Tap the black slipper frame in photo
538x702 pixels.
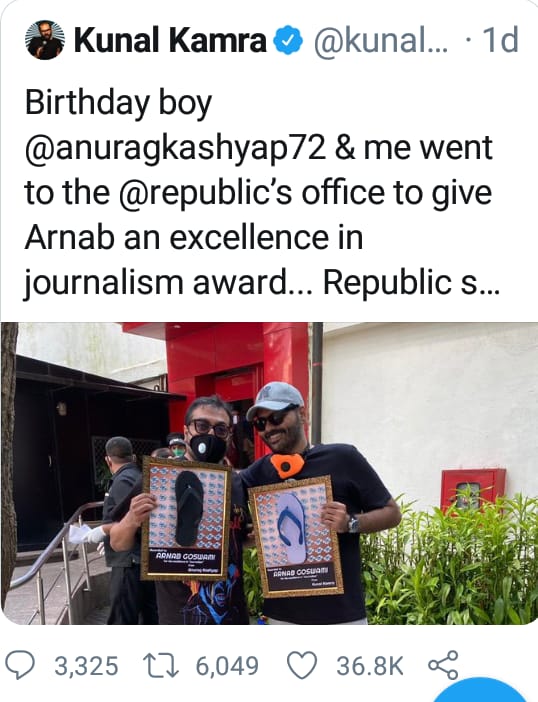pos(187,518)
